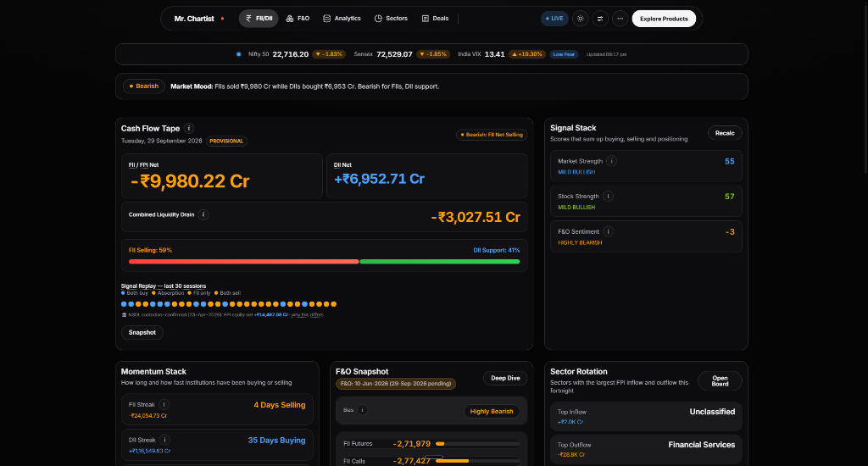Click the FII/FPI Net value -₹9,980.22 Cr
This screenshot has width=868, height=466.
[x=190, y=181]
